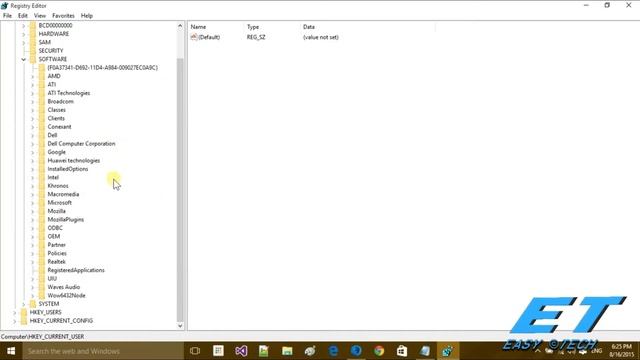The height and width of the screenshot is (360, 640).
Task: Select the {F0A37341-D692-11D4...} GUID key
Action: coord(102,68)
